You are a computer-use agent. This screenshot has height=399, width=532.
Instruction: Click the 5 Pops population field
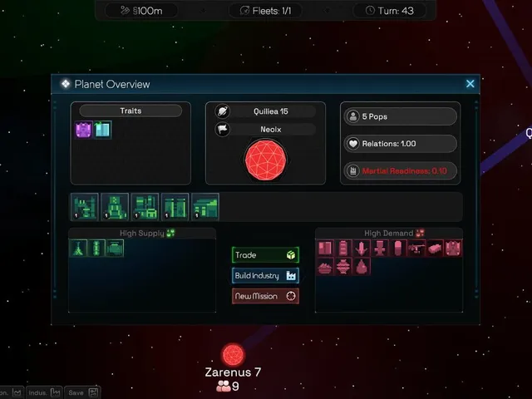[401, 116]
